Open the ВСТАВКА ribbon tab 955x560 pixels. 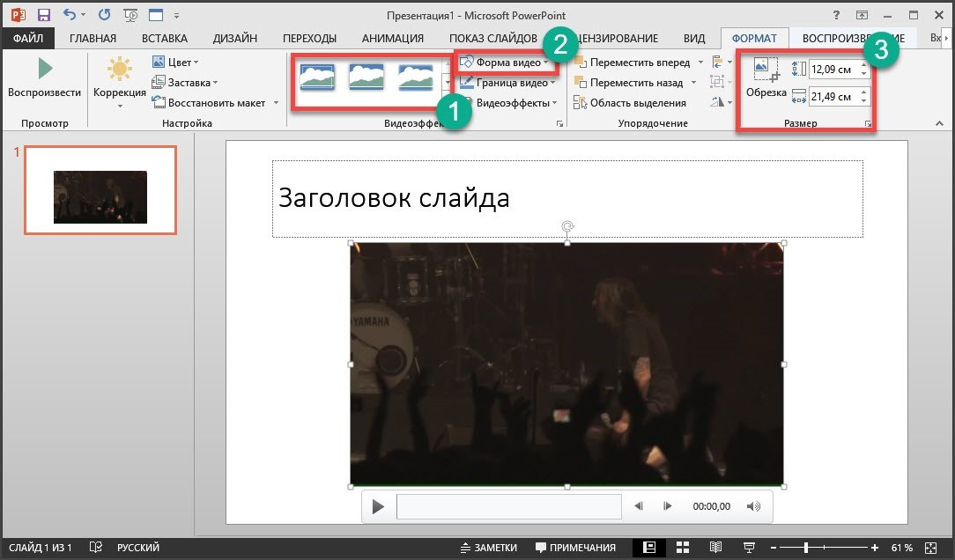164,38
